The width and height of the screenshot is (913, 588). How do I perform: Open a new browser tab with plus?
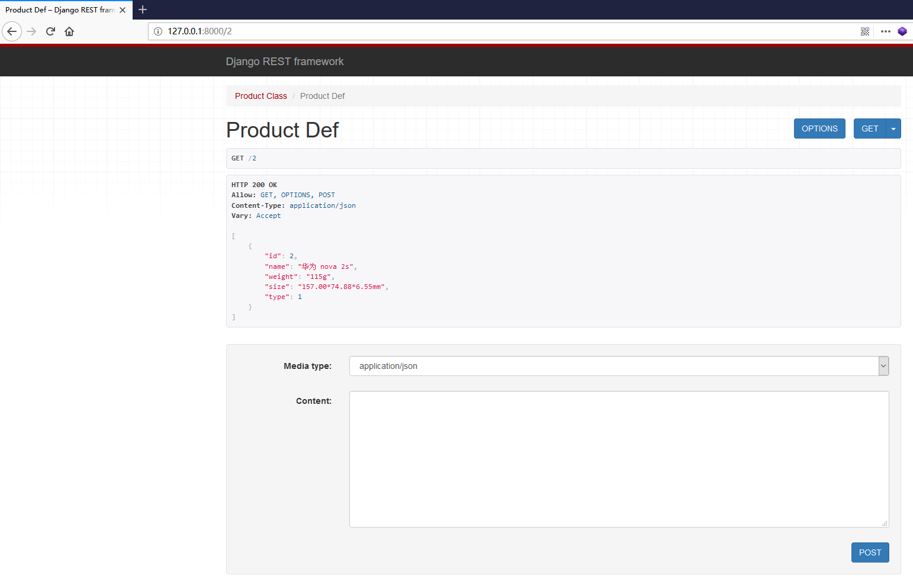tap(143, 9)
